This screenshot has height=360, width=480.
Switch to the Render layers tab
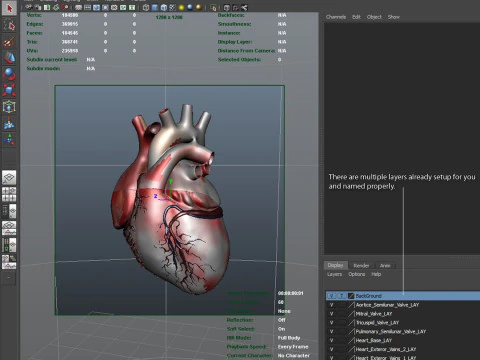(361, 265)
